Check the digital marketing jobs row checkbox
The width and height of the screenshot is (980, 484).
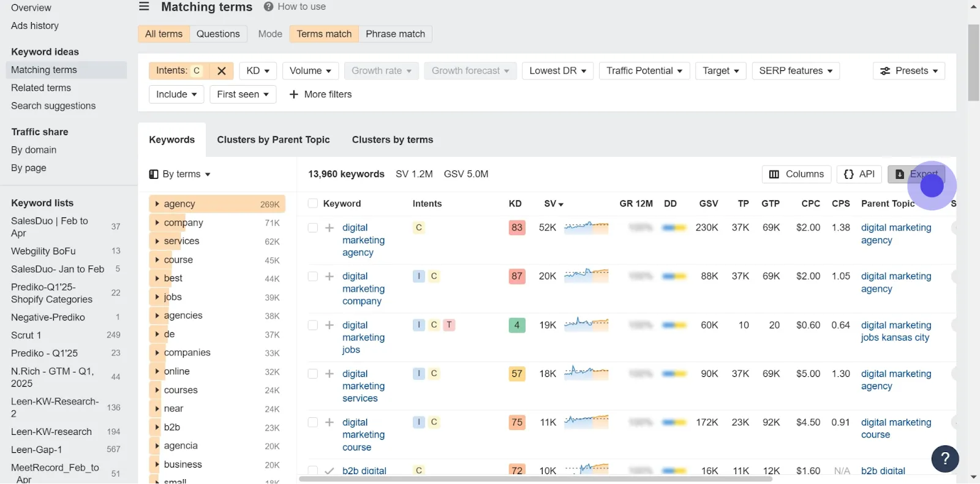pos(312,325)
